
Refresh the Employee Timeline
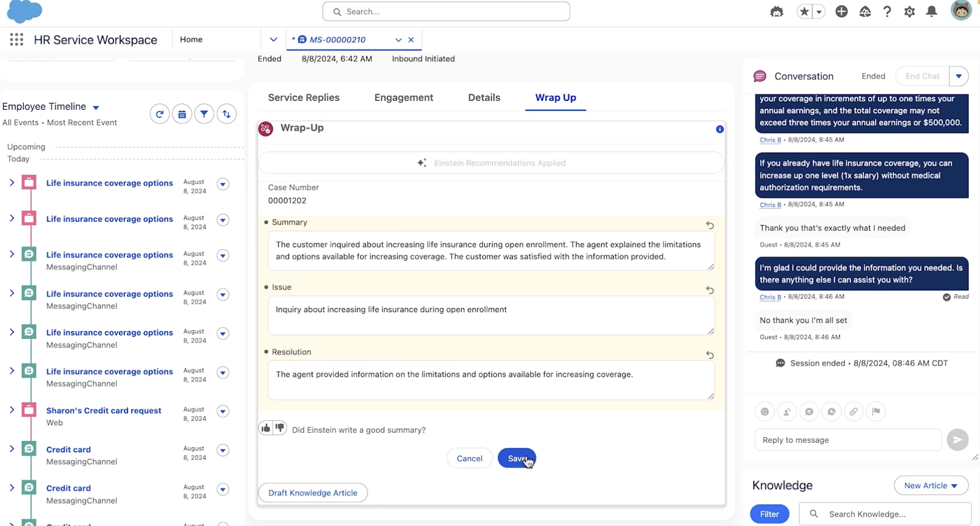160,114
